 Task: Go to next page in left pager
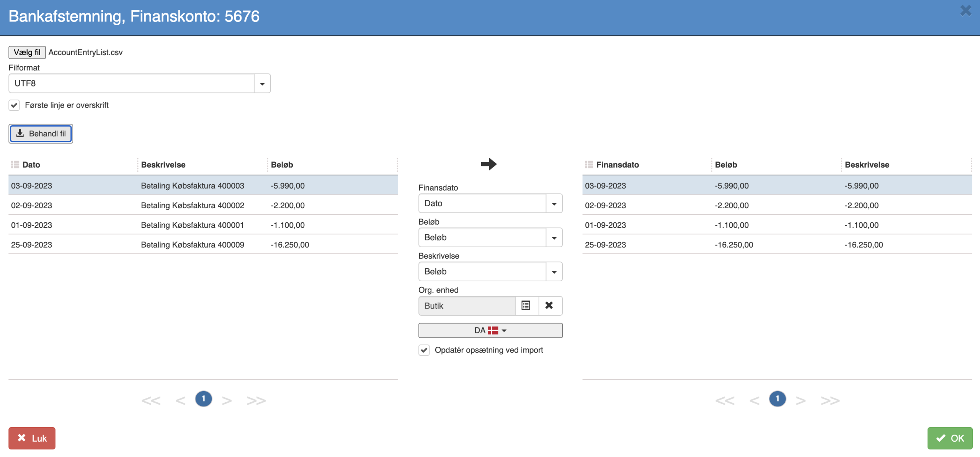pos(227,400)
